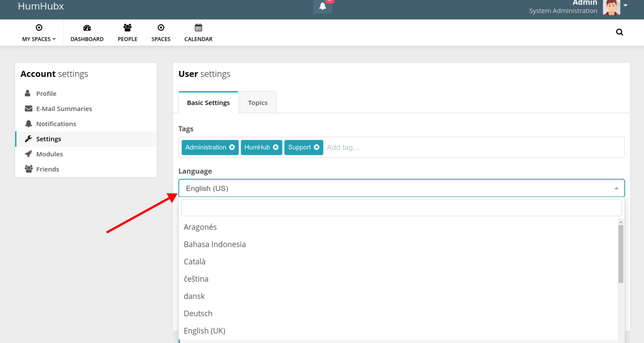644x343 pixels.
Task: Click the Friends icon in the sidebar
Action: coord(28,169)
